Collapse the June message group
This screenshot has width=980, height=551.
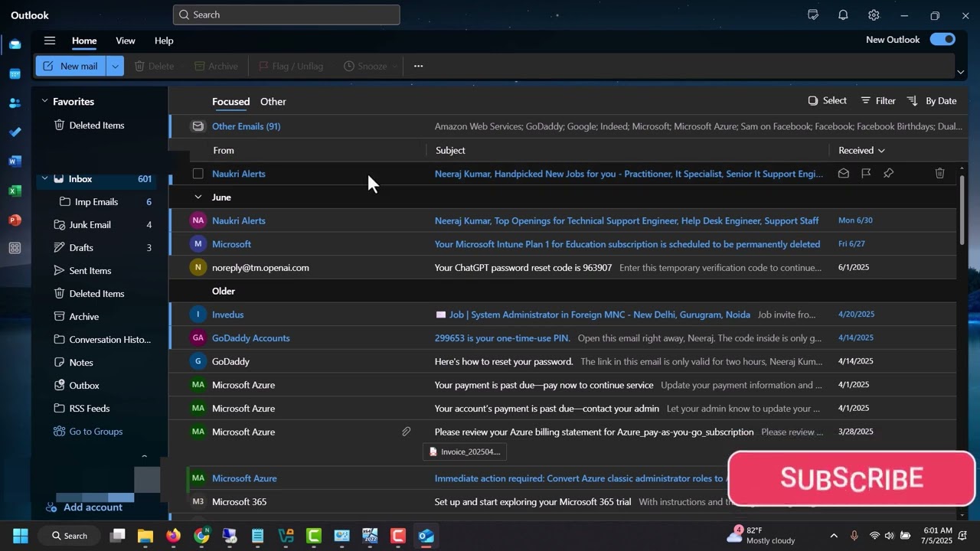pyautogui.click(x=198, y=197)
